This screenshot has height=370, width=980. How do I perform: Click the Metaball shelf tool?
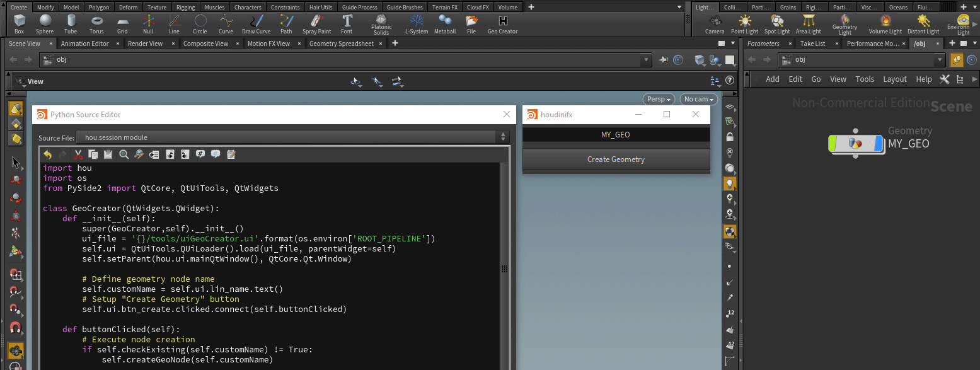click(x=445, y=24)
